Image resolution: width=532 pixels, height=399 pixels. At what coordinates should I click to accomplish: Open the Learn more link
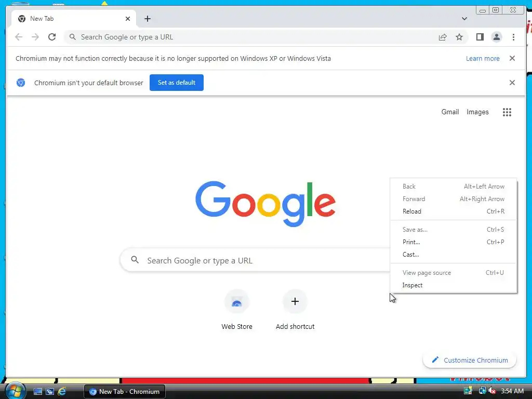(x=483, y=58)
